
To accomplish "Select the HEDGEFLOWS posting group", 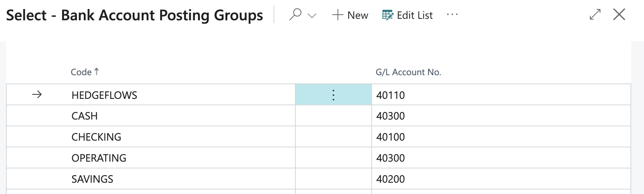I will click(104, 95).
